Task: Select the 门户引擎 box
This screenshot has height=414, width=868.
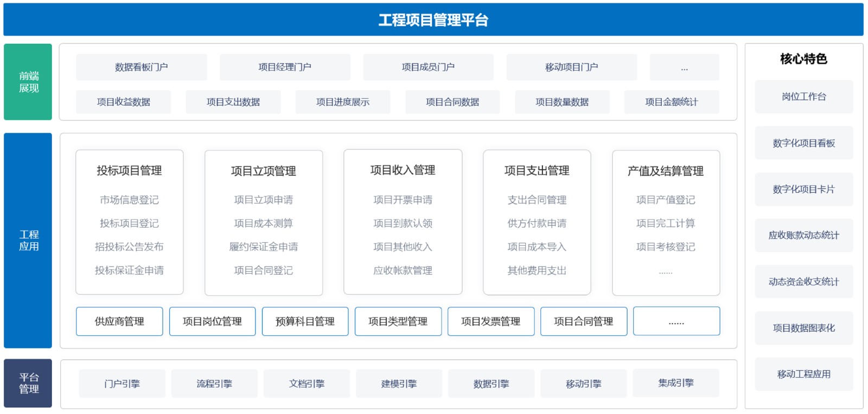Action: [x=122, y=384]
